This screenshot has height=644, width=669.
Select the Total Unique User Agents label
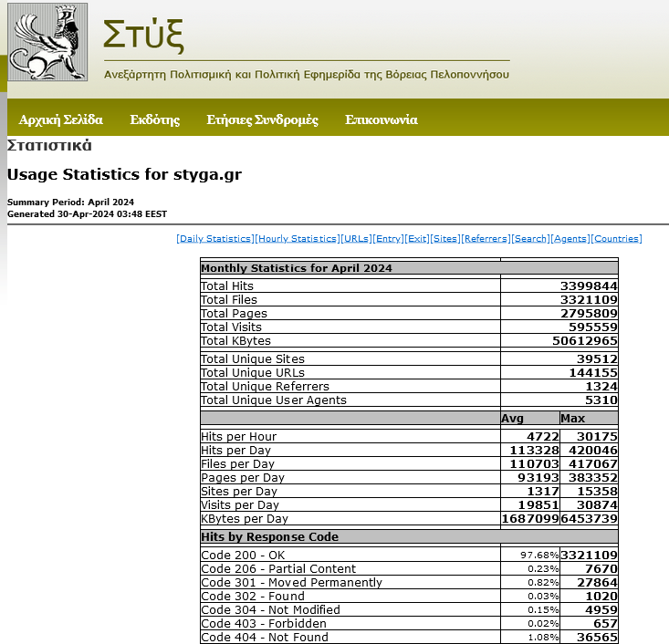click(x=274, y=400)
